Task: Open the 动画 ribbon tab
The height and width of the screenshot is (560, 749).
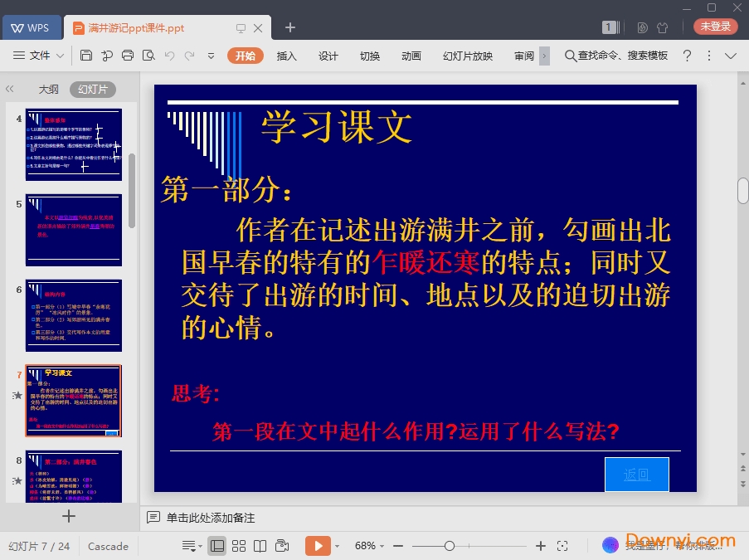Action: pyautogui.click(x=411, y=56)
